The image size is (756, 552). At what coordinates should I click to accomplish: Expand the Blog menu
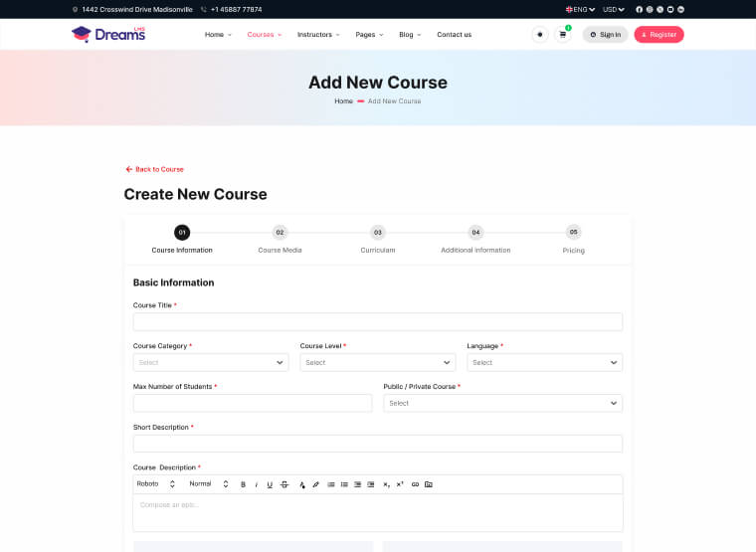[x=410, y=35]
